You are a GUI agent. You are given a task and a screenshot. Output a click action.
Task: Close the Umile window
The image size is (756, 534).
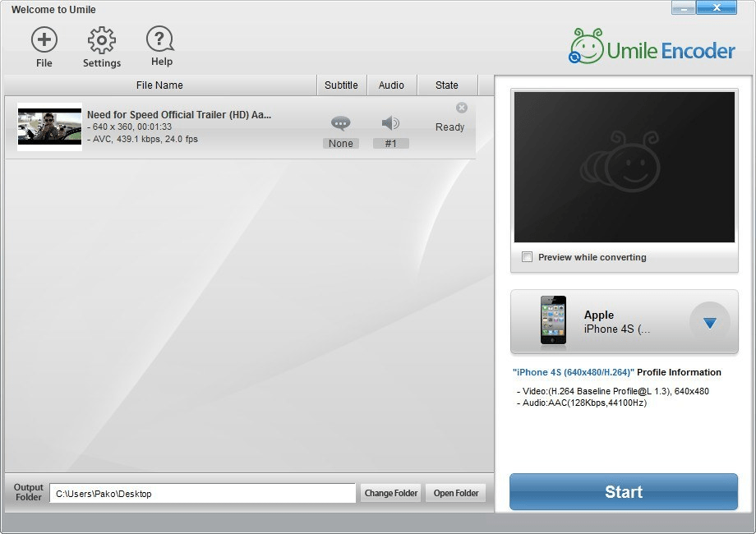pyautogui.click(x=717, y=7)
